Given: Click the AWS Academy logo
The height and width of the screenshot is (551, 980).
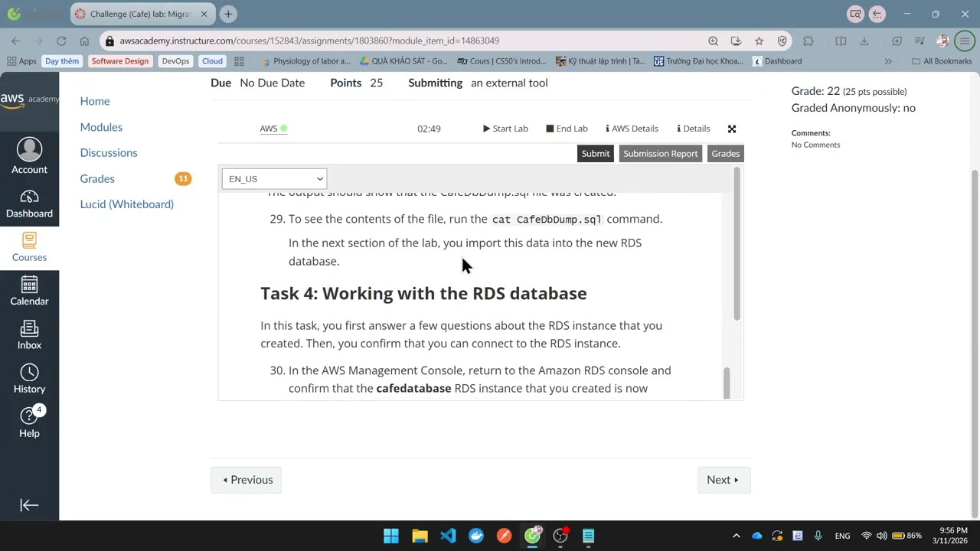Looking at the screenshot, I should coord(29,99).
